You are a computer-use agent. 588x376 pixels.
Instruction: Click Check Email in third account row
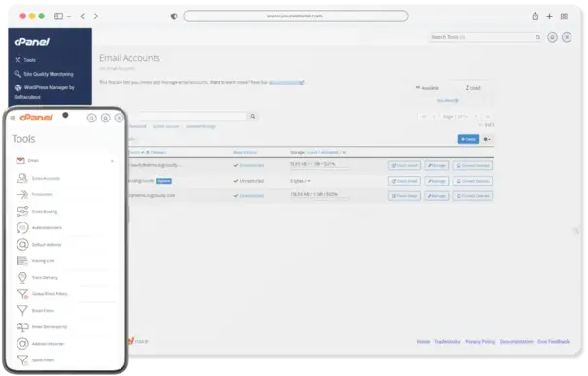[404, 196]
